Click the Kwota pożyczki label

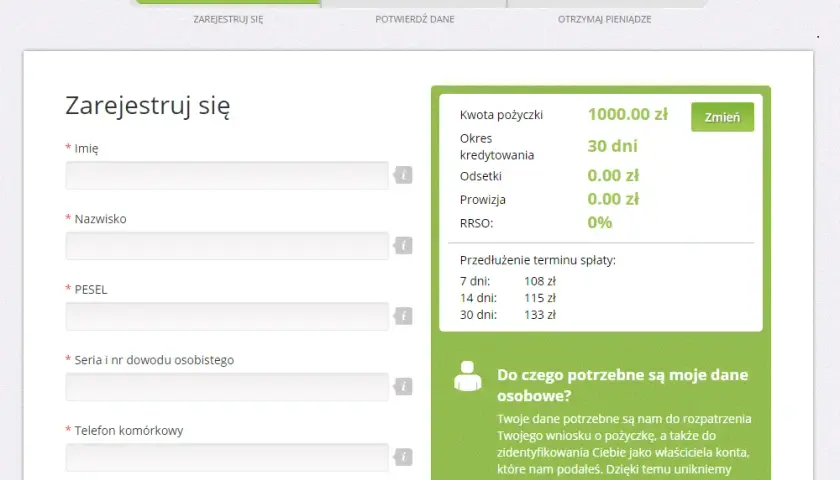[x=501, y=115]
